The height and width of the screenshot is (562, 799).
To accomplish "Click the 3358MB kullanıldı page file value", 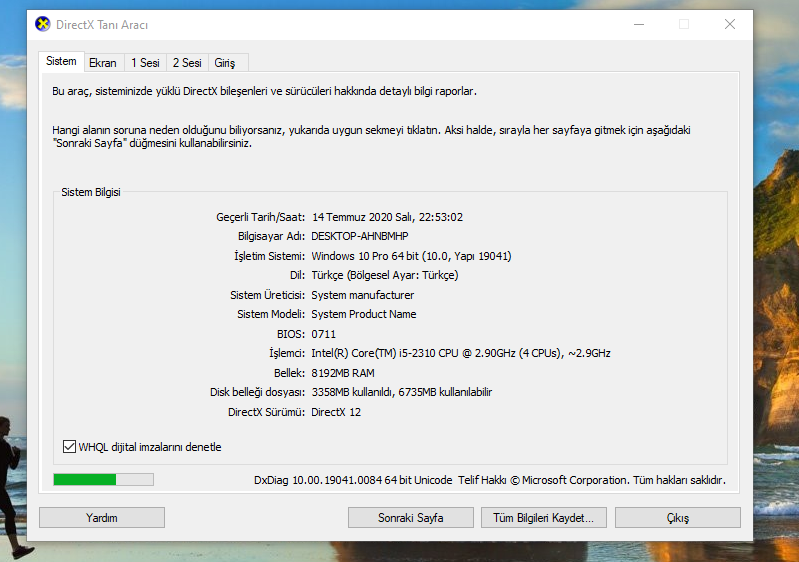I will pos(352,392).
